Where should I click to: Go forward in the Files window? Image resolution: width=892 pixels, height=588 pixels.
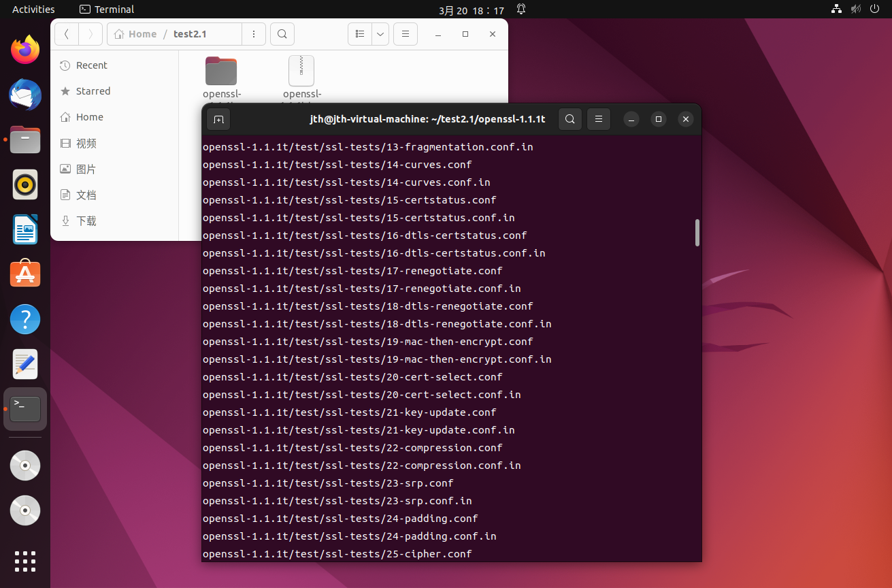point(90,34)
